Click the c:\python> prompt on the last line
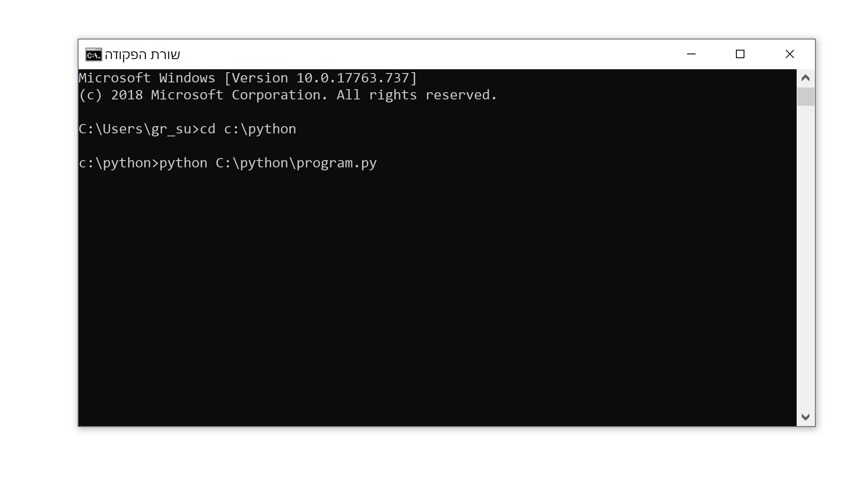 click(x=119, y=163)
